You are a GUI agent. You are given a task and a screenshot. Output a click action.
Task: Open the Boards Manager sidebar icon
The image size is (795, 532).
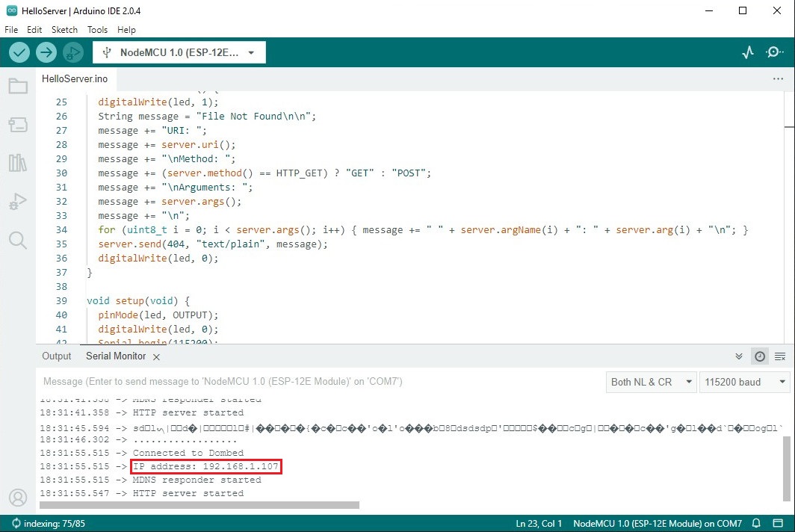(18, 125)
